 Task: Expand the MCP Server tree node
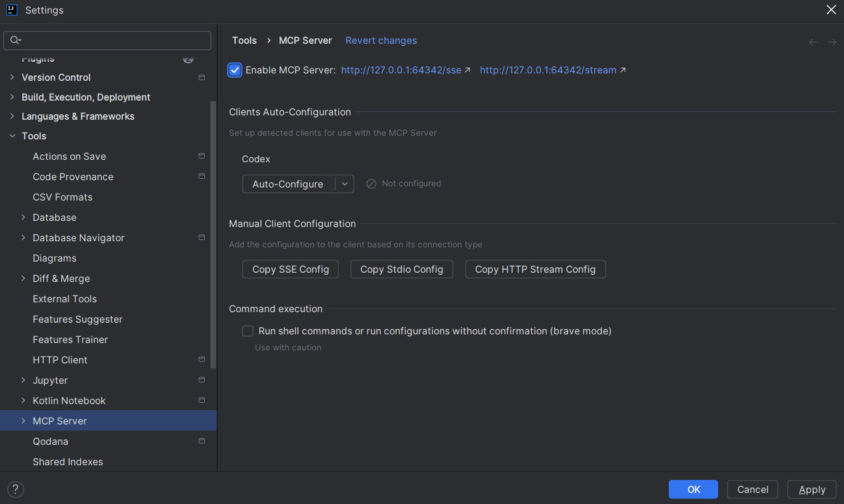pos(23,421)
